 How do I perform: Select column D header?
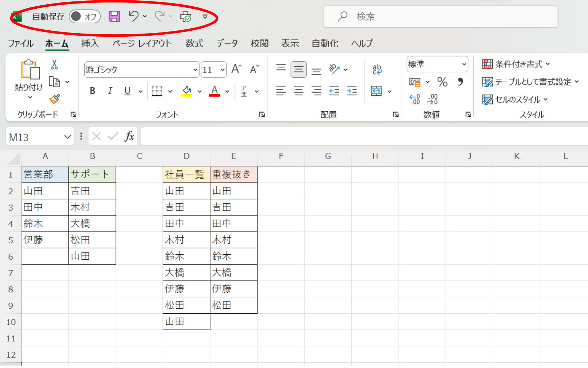(x=187, y=156)
